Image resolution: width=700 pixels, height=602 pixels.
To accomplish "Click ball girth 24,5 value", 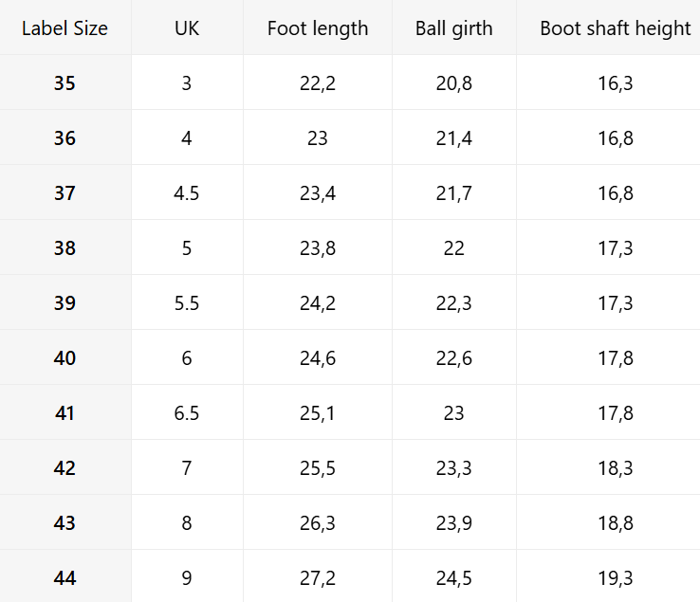I will coord(453,578).
